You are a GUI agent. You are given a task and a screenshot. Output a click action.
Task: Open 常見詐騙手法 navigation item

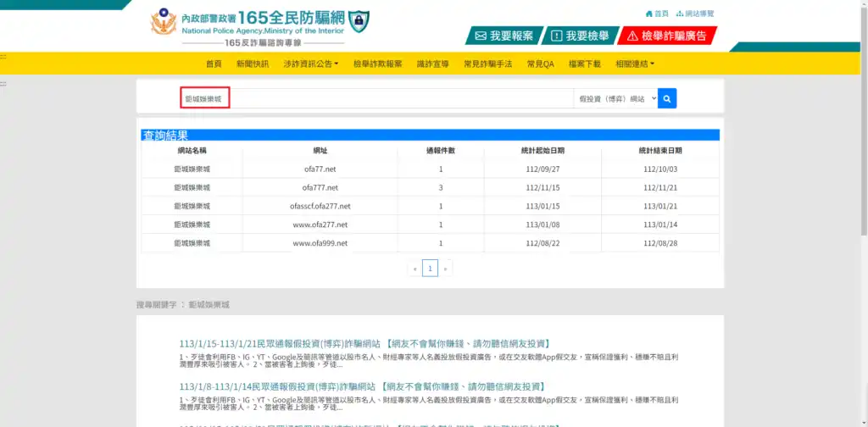(487, 64)
